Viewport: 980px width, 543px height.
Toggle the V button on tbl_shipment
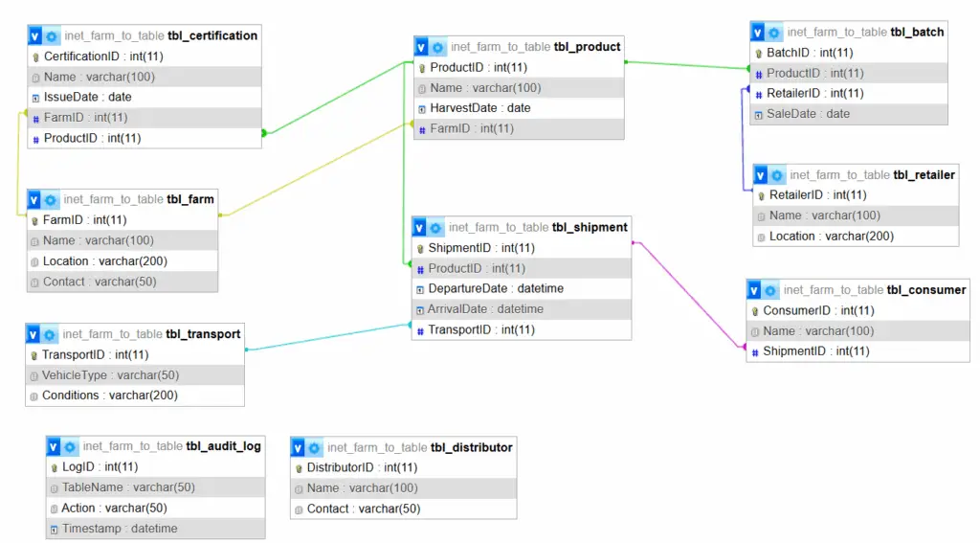tap(420, 228)
